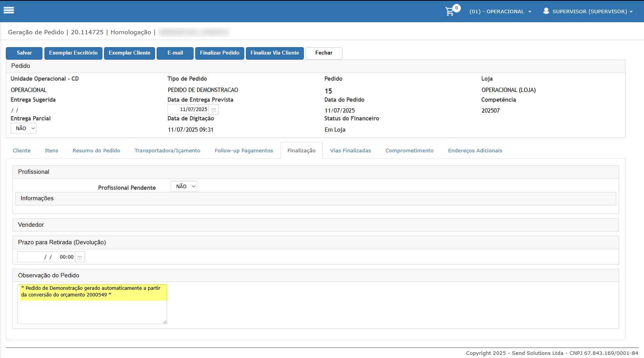Open the Profissional Pendente dropdown
644x358 pixels.
click(x=184, y=186)
